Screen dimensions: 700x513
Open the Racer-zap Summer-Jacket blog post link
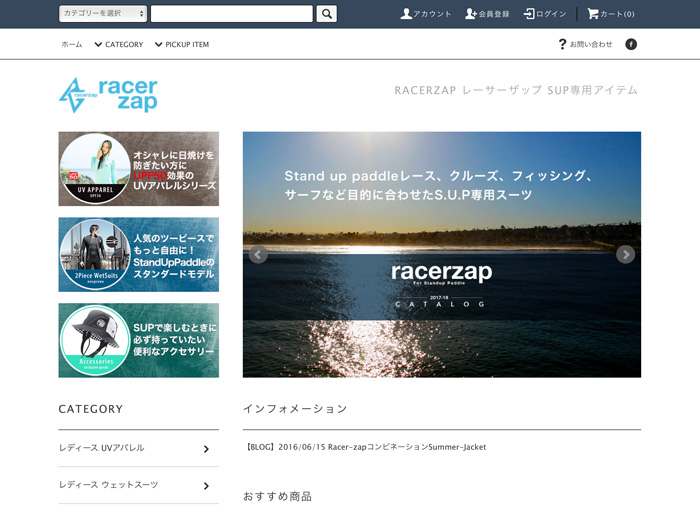coord(366,447)
